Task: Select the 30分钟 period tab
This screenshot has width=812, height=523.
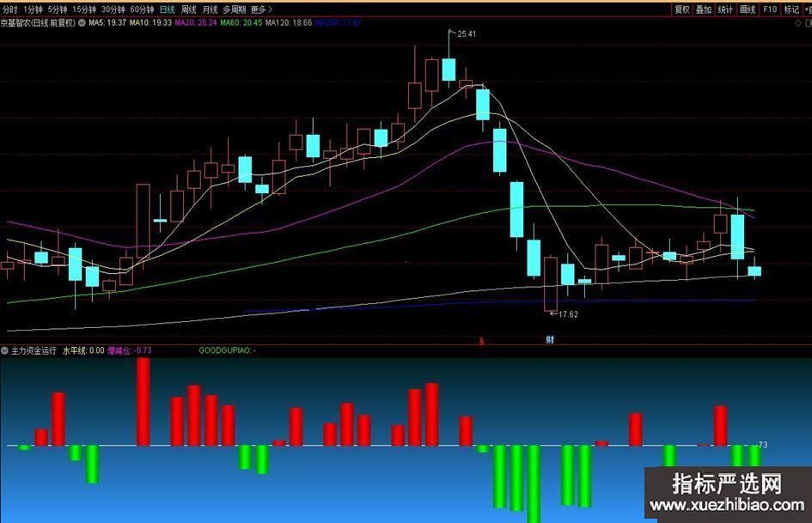Action: click(x=113, y=9)
